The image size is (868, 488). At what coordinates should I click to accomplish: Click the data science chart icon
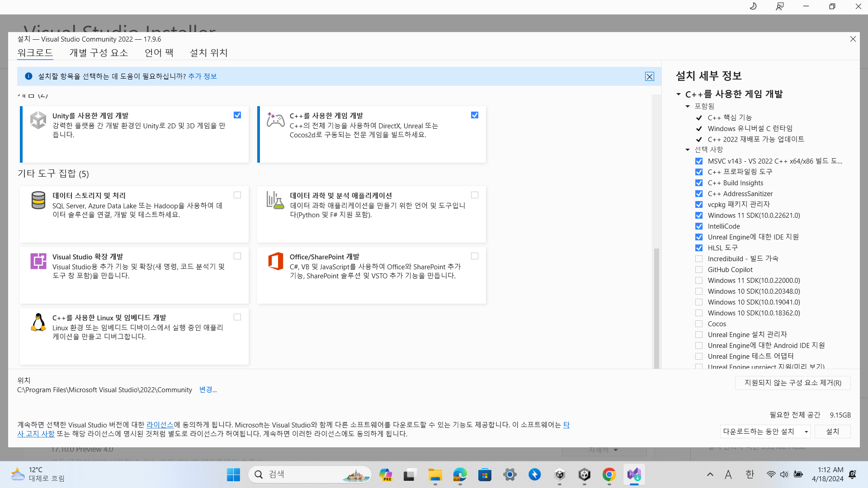275,200
